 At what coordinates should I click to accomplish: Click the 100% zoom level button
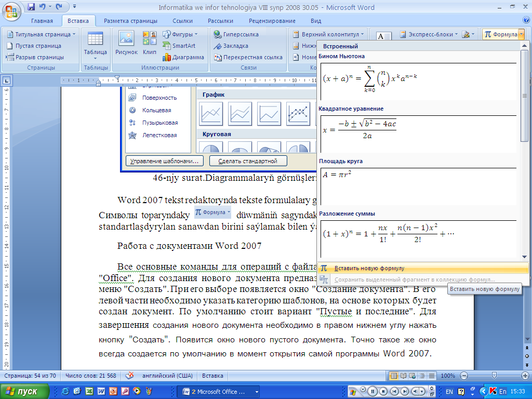tap(447, 376)
